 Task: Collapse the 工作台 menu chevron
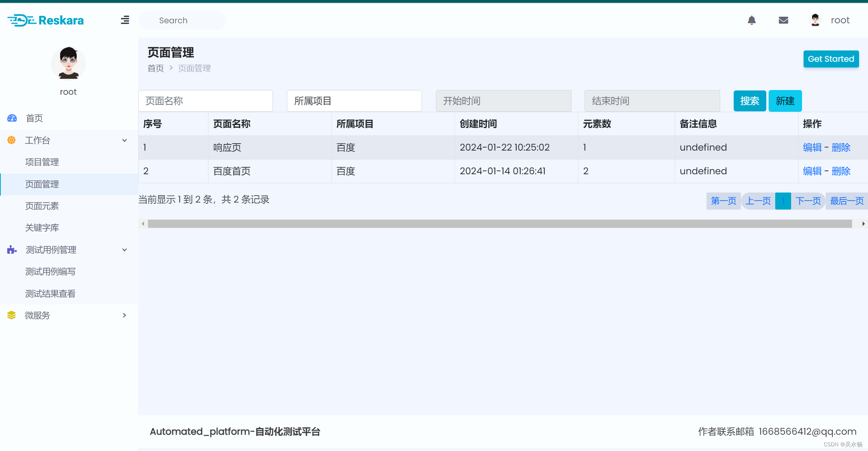pos(125,140)
